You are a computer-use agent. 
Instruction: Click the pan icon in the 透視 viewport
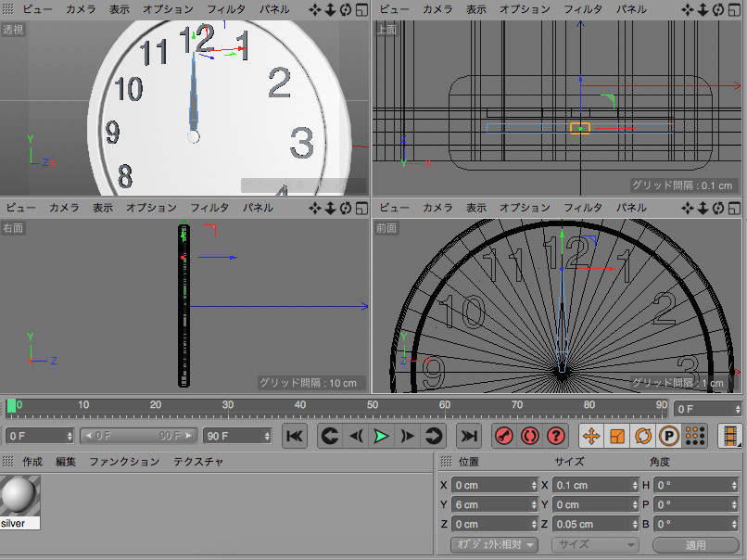tap(314, 9)
